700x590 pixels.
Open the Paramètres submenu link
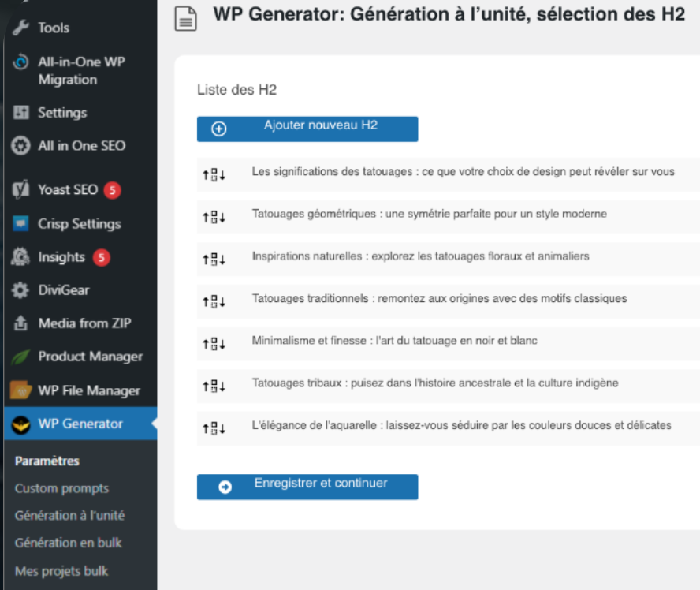pos(47,461)
